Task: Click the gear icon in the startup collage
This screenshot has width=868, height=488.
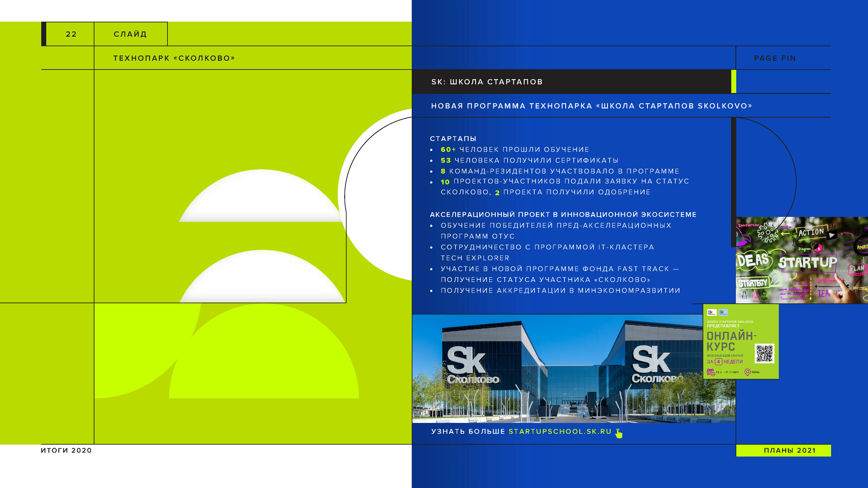Action: [768, 232]
